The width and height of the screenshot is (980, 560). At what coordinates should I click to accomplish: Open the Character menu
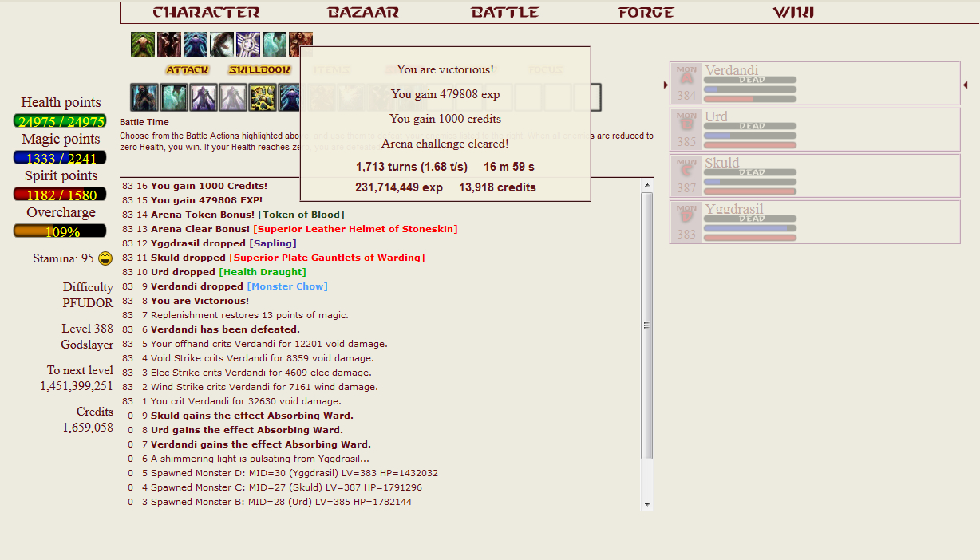[x=206, y=13]
